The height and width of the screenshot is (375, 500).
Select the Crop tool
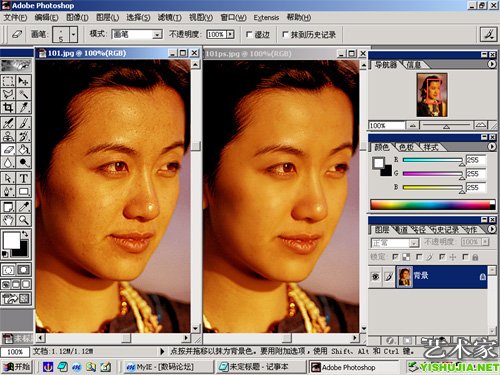pyautogui.click(x=8, y=107)
